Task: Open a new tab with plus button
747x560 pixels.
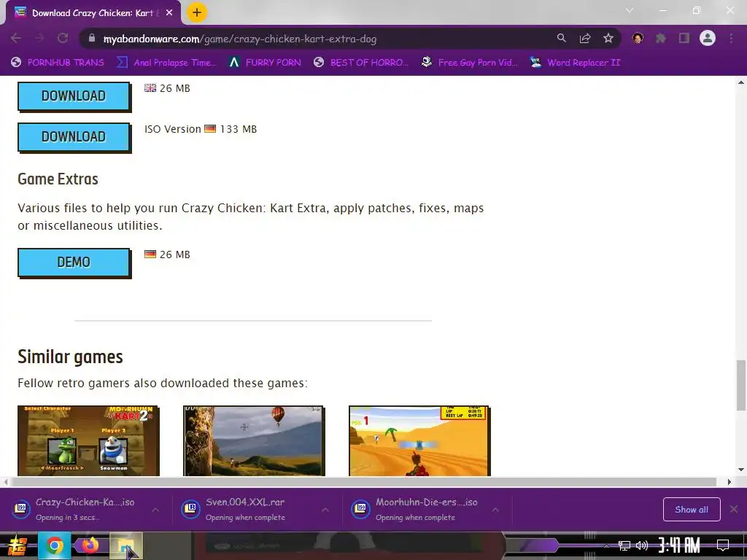Action: click(x=197, y=12)
